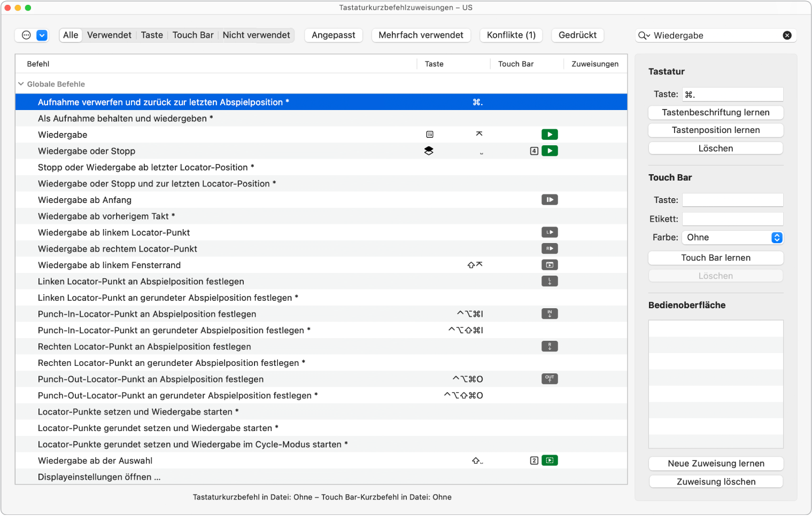Click the Touch Bar Etikett input field

[732, 219]
